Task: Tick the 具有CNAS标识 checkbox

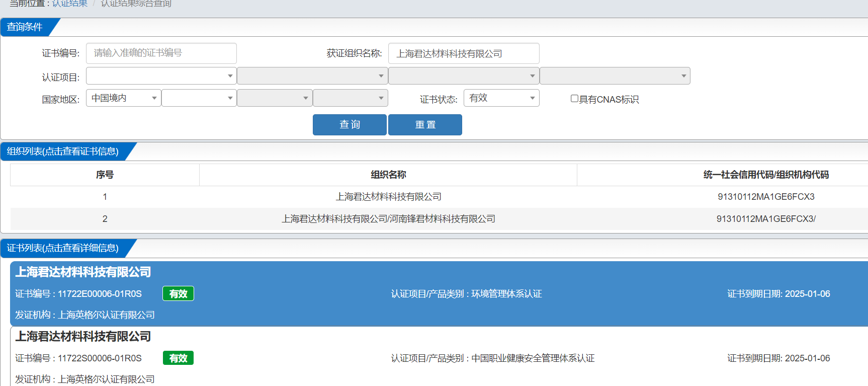Action: (x=574, y=99)
